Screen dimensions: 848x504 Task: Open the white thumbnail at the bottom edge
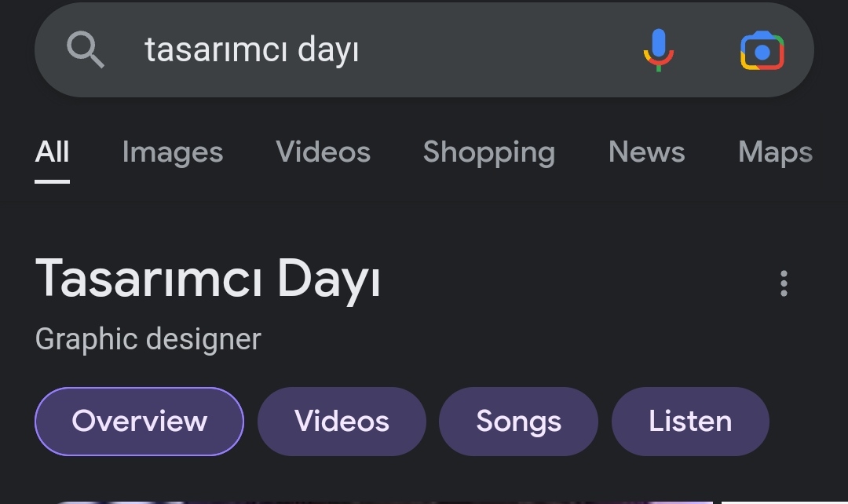(784, 502)
